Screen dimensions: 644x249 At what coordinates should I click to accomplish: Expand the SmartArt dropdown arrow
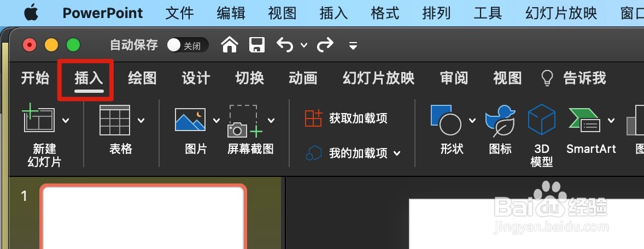click(x=611, y=120)
